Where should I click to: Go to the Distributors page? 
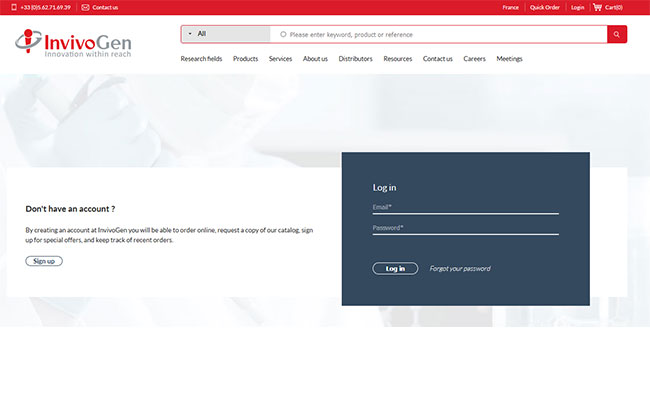tap(355, 59)
